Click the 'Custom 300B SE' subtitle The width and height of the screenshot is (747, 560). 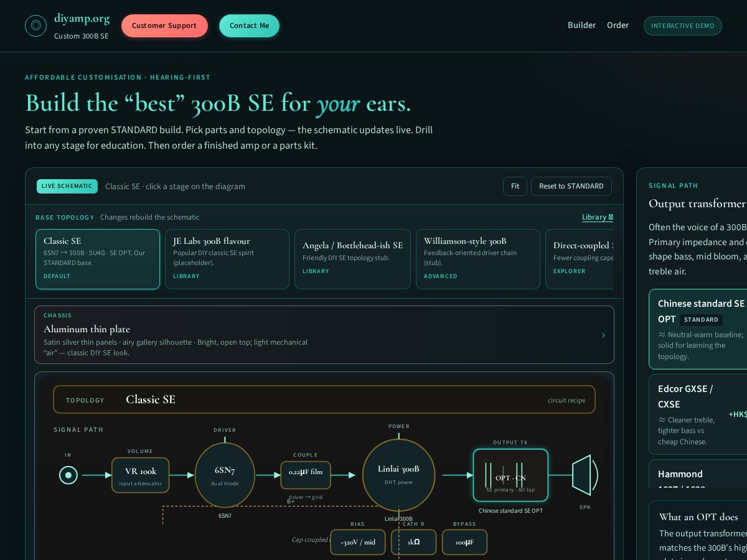(x=82, y=36)
